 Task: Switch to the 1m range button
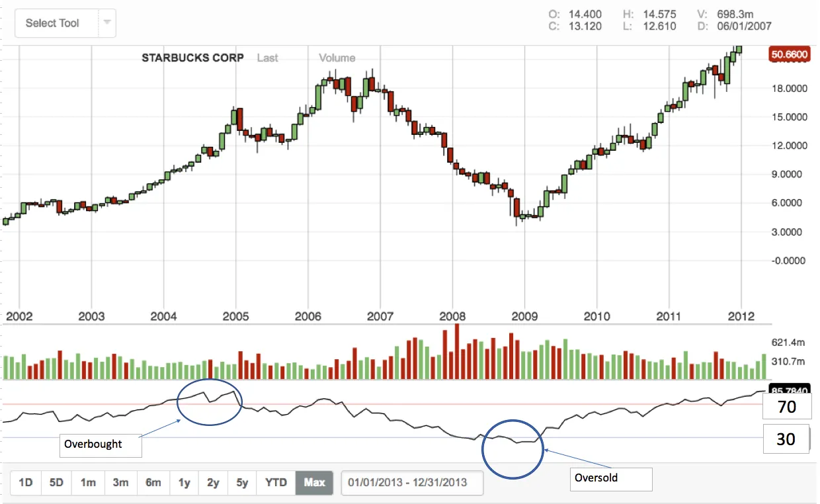point(88,482)
